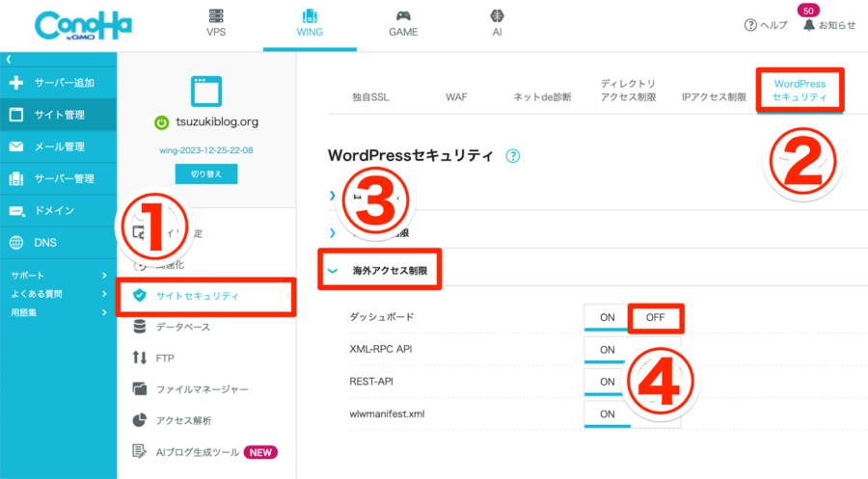Click the wlwmanifest.xml label
Viewport: 868px width, 479px height.
pyautogui.click(x=387, y=413)
